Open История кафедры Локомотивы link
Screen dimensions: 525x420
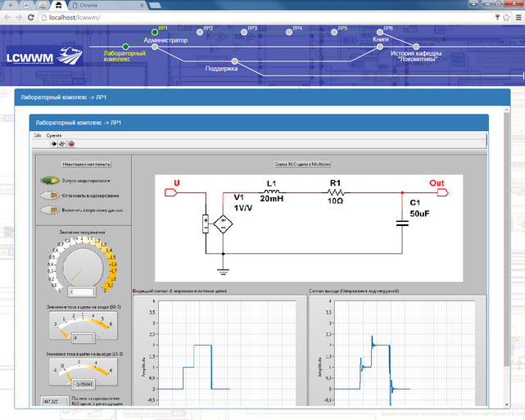pyautogui.click(x=415, y=56)
